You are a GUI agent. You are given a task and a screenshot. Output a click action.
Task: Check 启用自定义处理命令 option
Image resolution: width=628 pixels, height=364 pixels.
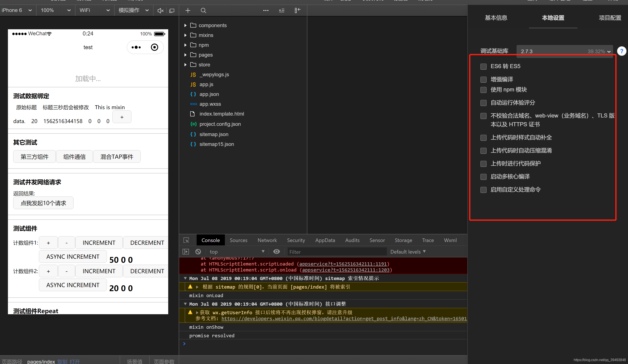pyautogui.click(x=484, y=190)
